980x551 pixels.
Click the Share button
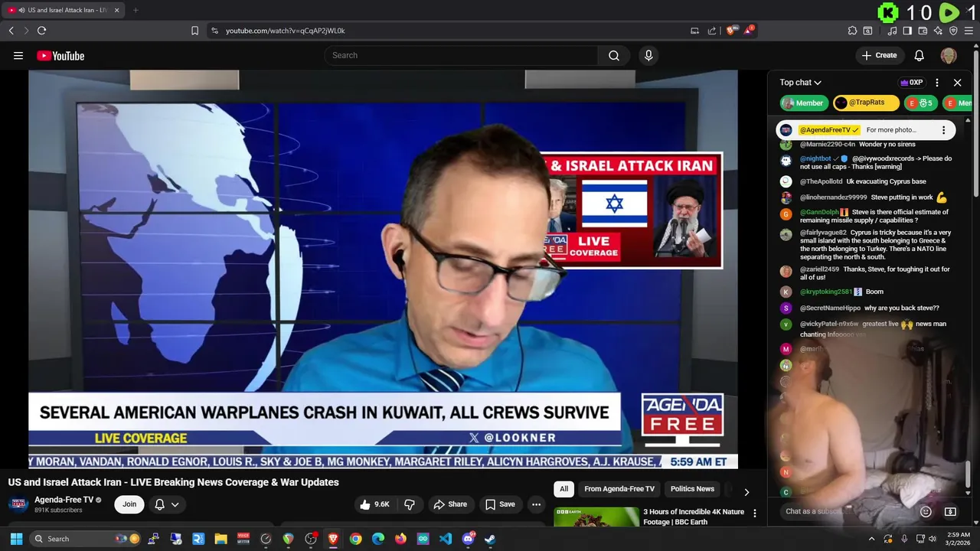(x=449, y=504)
